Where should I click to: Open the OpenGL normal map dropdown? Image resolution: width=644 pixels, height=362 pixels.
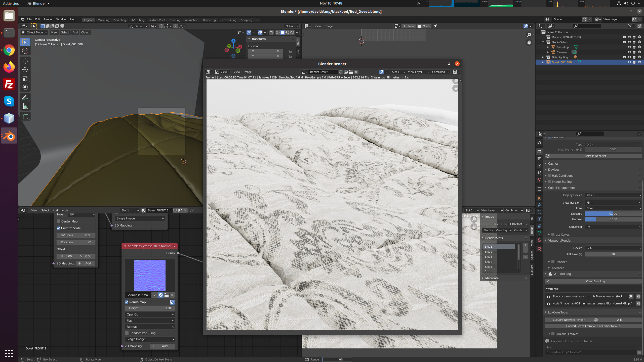[x=150, y=314]
